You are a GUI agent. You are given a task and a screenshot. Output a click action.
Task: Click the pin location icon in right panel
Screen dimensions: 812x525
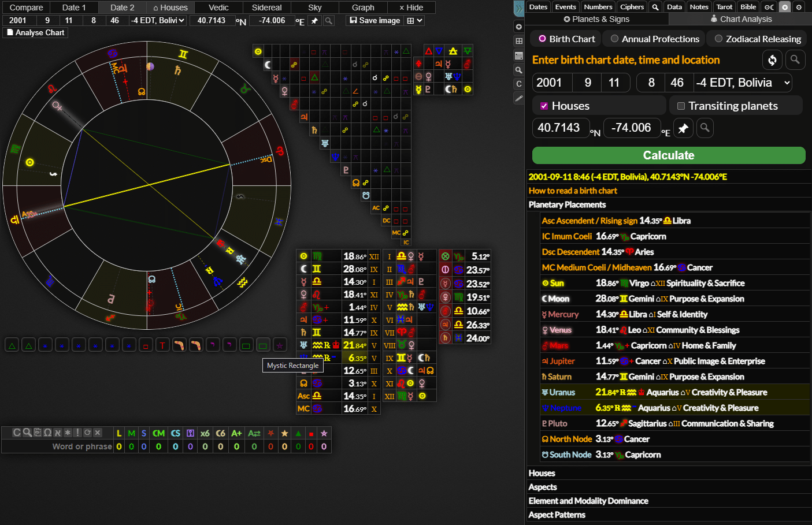coord(683,128)
